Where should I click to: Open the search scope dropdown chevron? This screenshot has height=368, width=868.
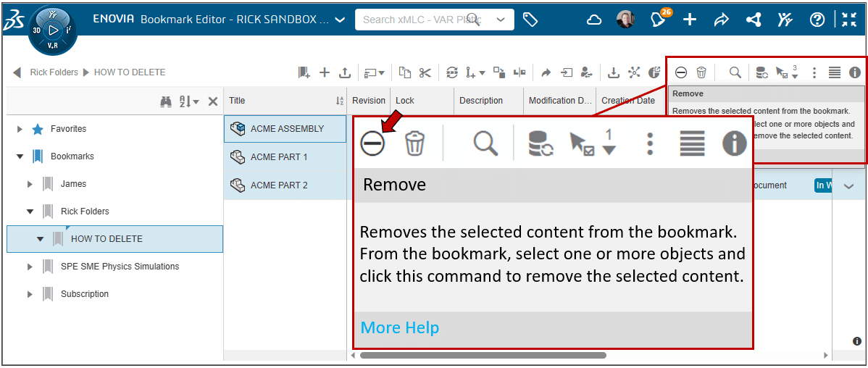coord(501,20)
